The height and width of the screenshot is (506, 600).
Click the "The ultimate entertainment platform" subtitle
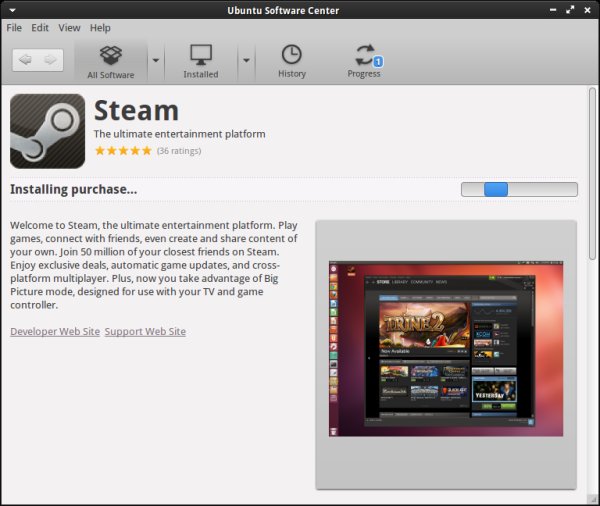[179, 134]
